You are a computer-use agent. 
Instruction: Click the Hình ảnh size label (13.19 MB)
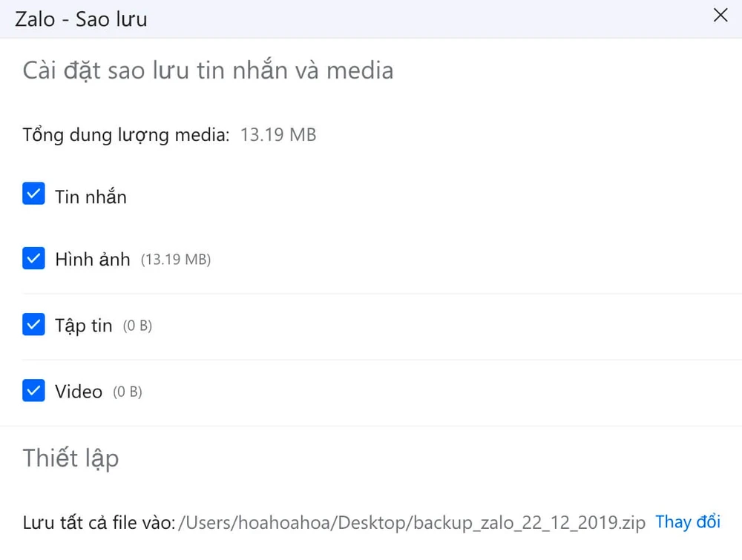point(176,260)
